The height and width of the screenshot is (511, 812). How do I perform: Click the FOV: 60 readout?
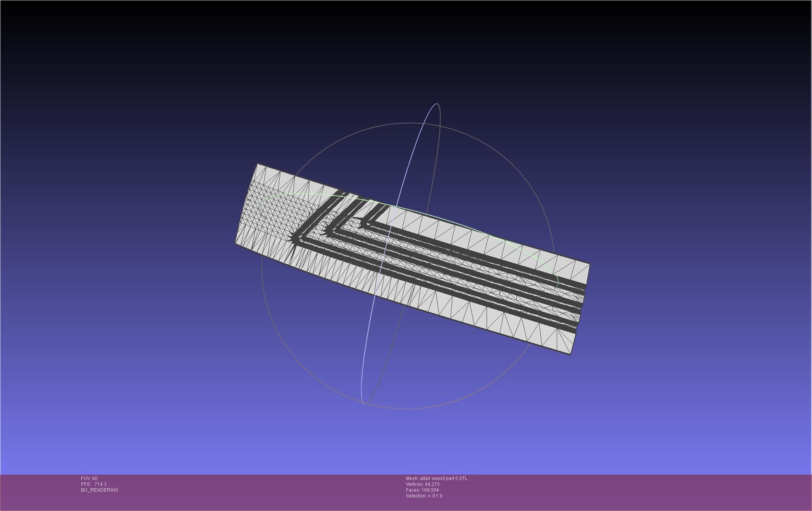[x=89, y=478]
